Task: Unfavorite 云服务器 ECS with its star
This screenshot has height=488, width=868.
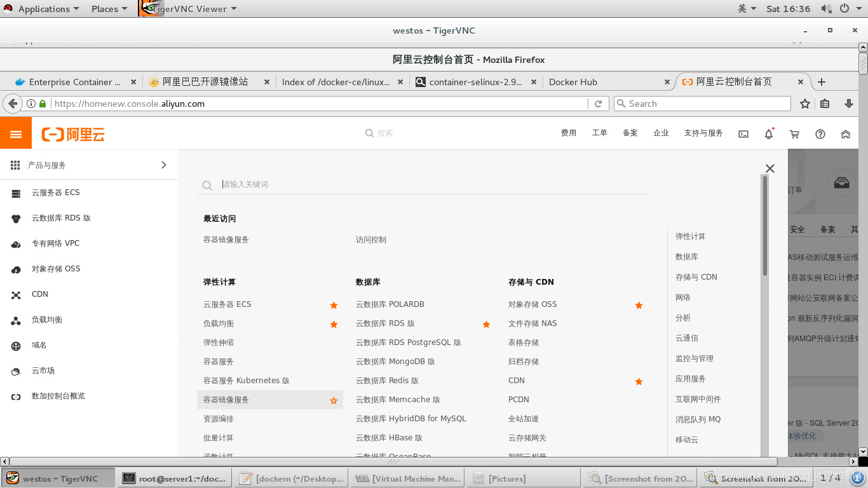Action: [334, 305]
